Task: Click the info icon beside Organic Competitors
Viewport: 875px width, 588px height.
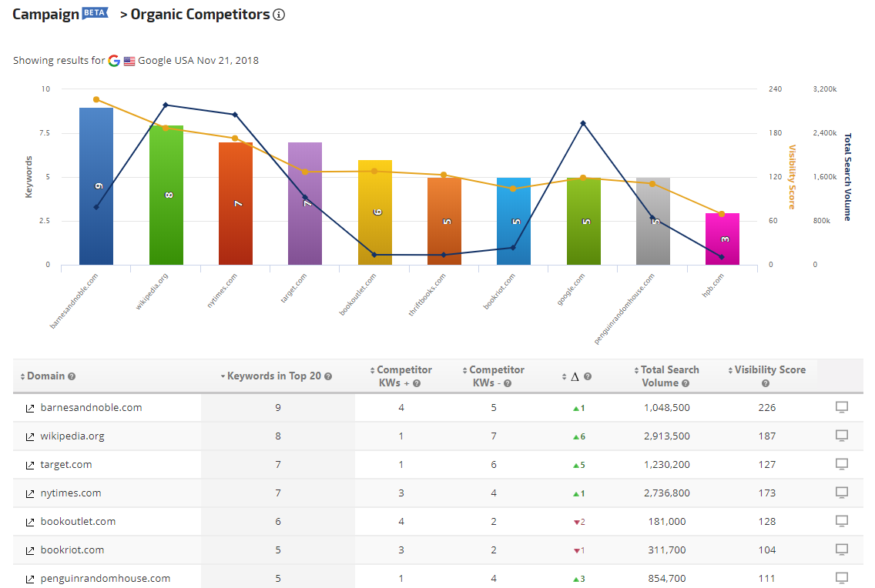Action: point(280,15)
